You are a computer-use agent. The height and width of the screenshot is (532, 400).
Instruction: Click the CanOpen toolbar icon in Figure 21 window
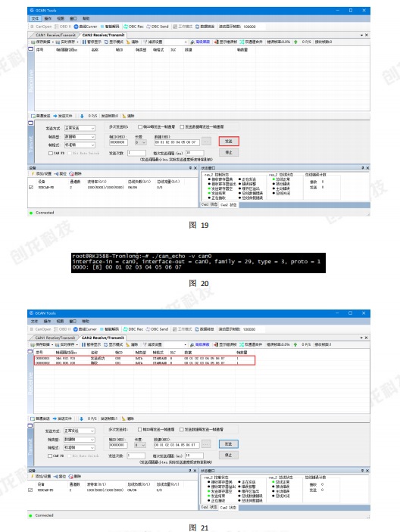click(33, 329)
